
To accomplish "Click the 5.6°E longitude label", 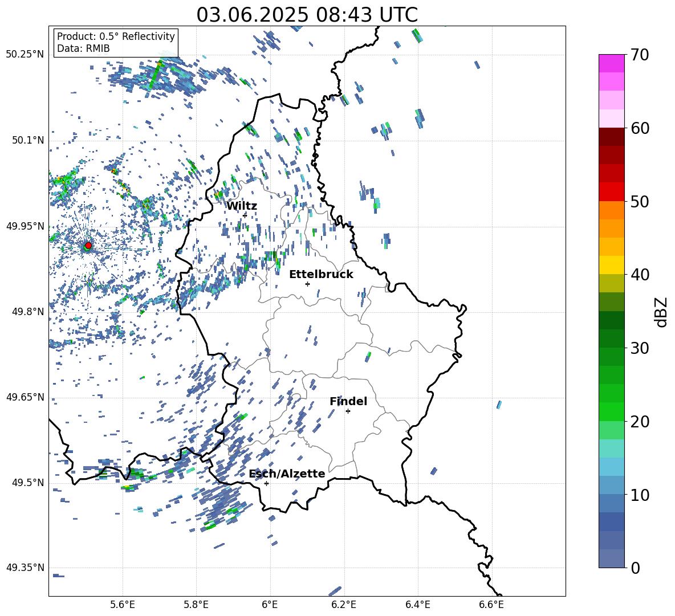I will coord(123,605).
